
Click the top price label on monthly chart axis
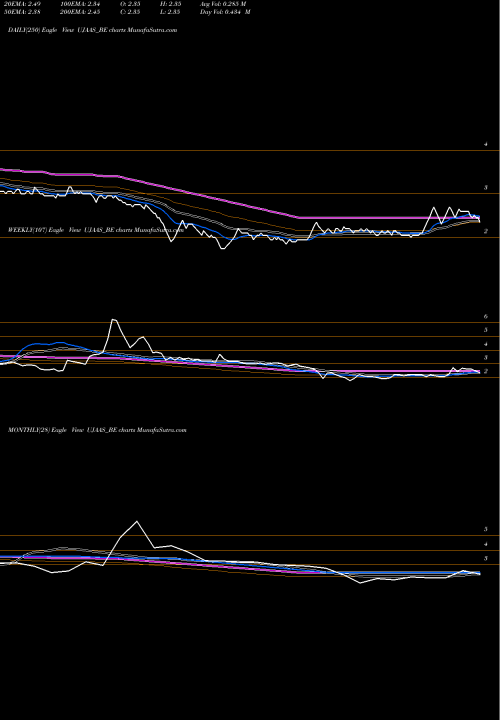point(486,529)
